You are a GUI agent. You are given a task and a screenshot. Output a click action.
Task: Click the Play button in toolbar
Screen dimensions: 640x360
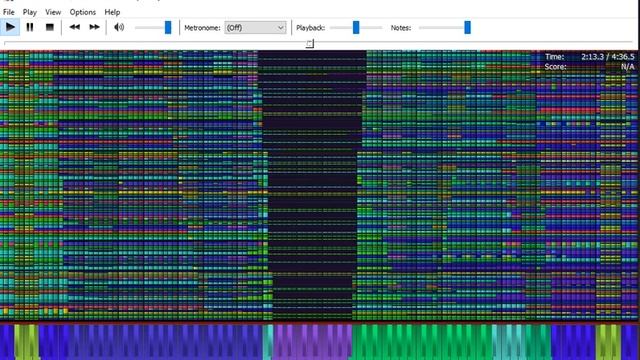coord(10,27)
